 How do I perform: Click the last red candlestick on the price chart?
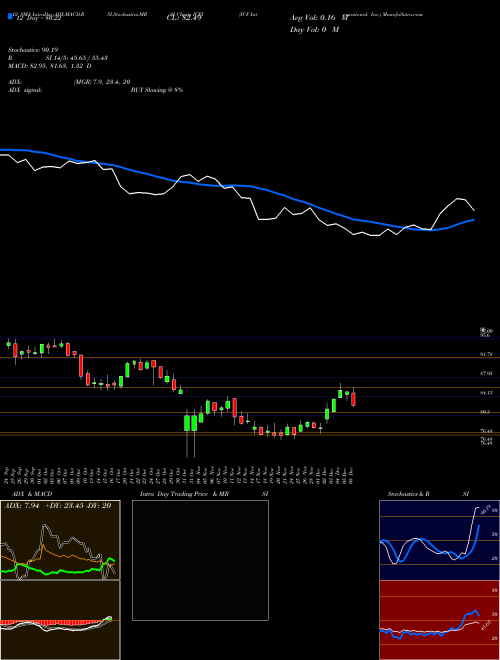(x=354, y=398)
